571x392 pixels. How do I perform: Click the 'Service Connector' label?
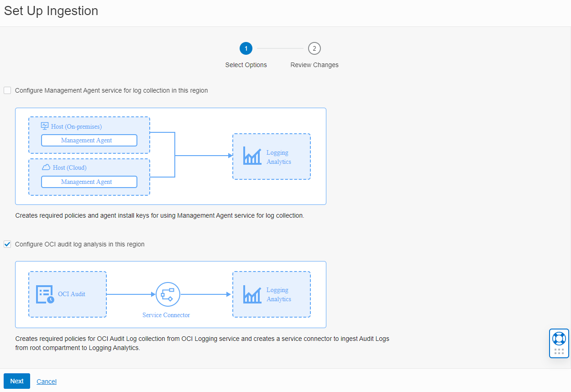coord(166,315)
